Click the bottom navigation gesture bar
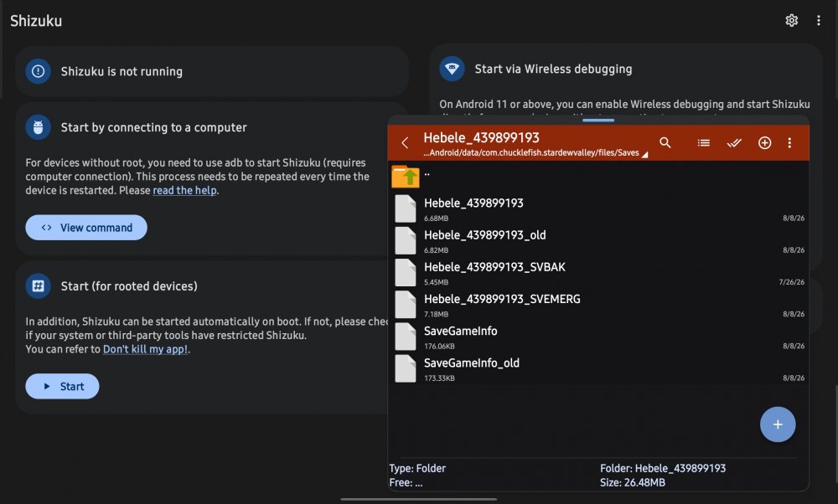This screenshot has width=838, height=504. coord(418,500)
